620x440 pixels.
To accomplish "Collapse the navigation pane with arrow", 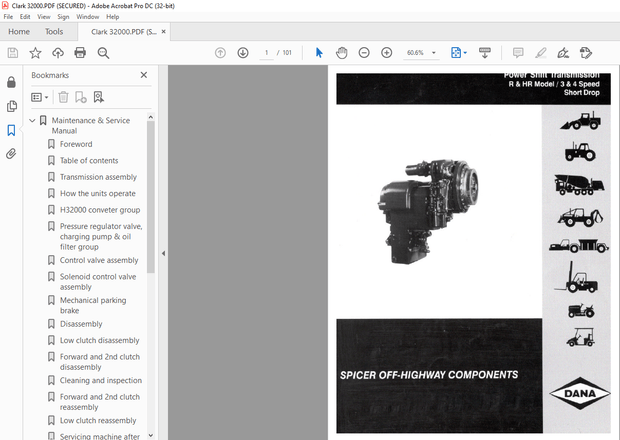I will [163, 253].
